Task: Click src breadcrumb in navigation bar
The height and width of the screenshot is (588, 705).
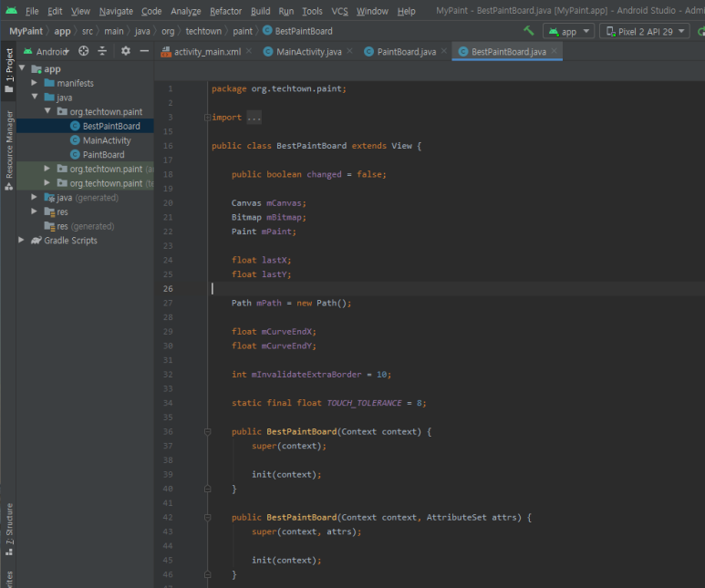Action: [x=88, y=31]
